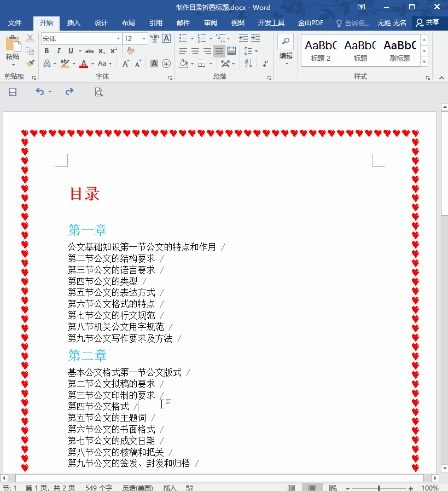Expand the bullet library dropdown
The image size is (448, 491).
click(192, 38)
